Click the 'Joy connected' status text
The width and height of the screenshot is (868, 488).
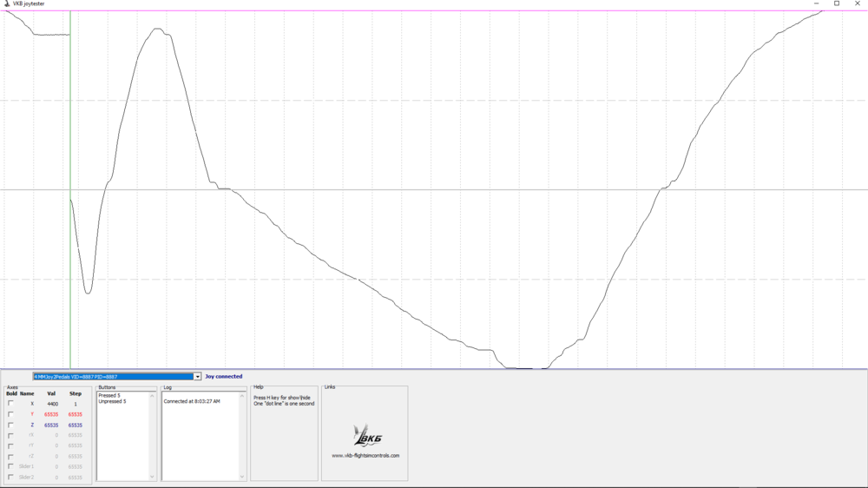pyautogui.click(x=224, y=377)
